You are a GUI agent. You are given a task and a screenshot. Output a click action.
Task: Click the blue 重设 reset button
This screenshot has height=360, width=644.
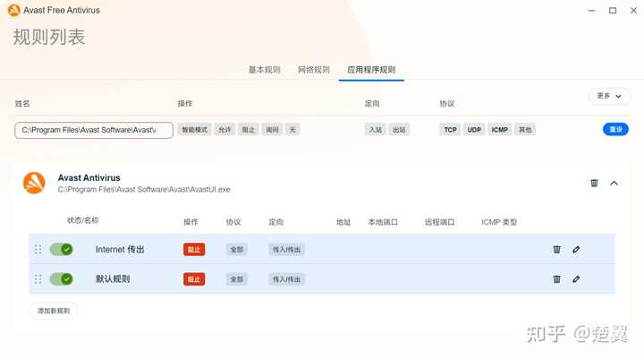tap(615, 129)
